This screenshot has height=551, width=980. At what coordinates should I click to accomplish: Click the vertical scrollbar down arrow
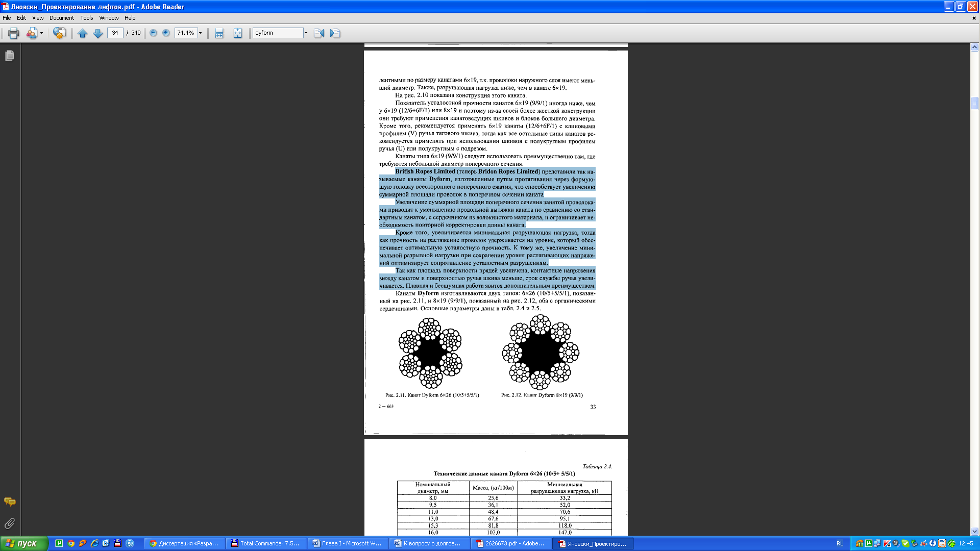974,531
